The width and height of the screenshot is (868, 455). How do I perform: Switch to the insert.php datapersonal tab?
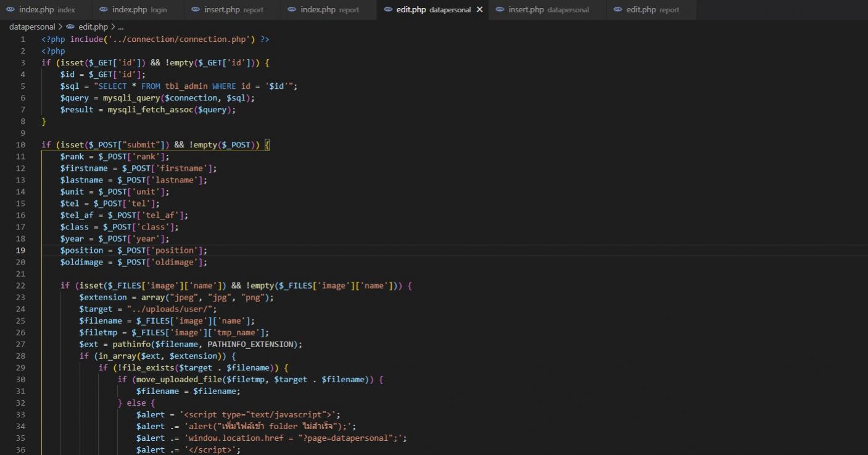tap(548, 10)
